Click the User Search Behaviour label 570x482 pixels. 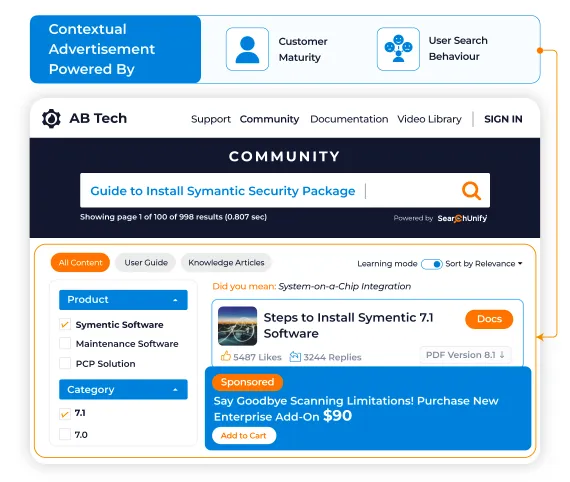click(458, 48)
